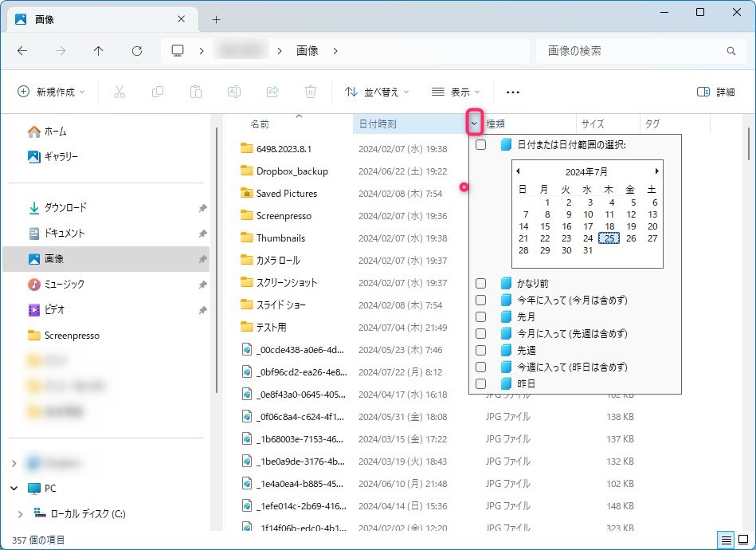756x550 pixels.
Task: Switch to large thumbnails view icon in status bar
Action: tap(743, 540)
